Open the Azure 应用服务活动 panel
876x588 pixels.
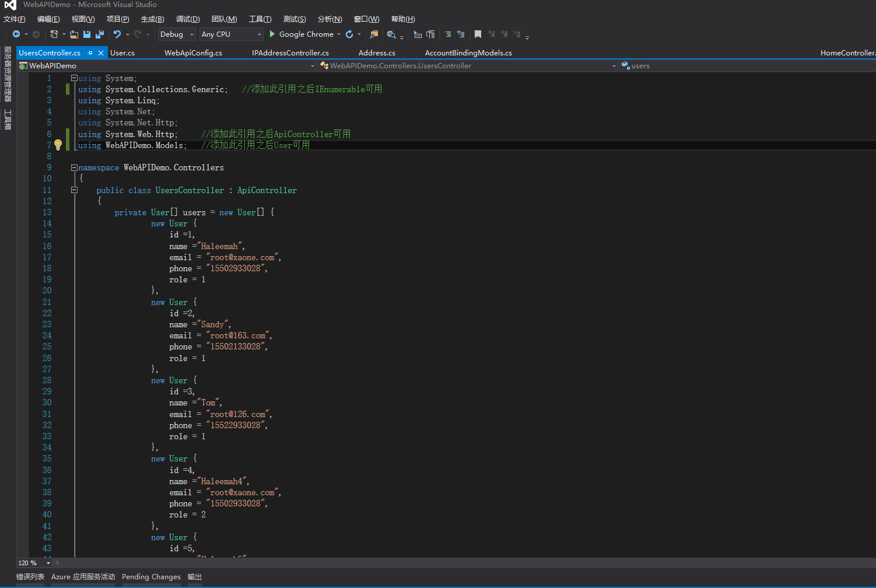point(83,577)
